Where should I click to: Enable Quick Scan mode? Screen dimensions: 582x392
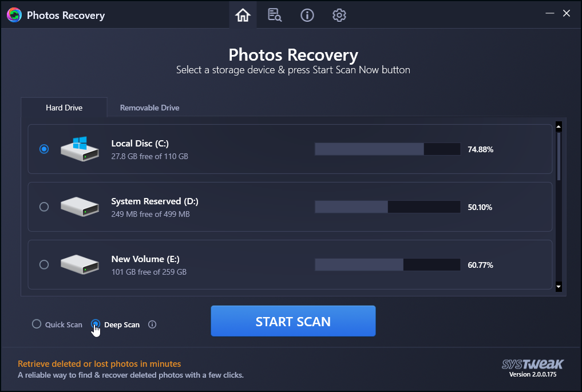(x=36, y=324)
